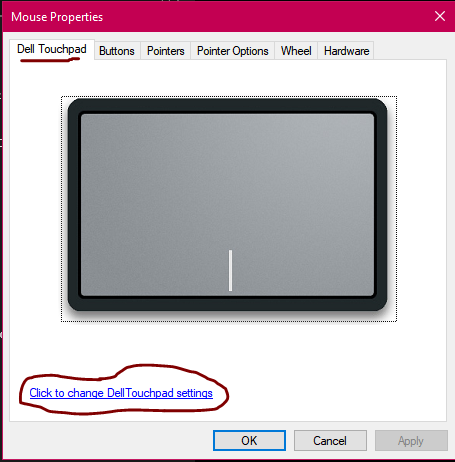Image resolution: width=455 pixels, height=462 pixels.
Task: Click the empty title bar area beside the X
Action: (x=267, y=16)
